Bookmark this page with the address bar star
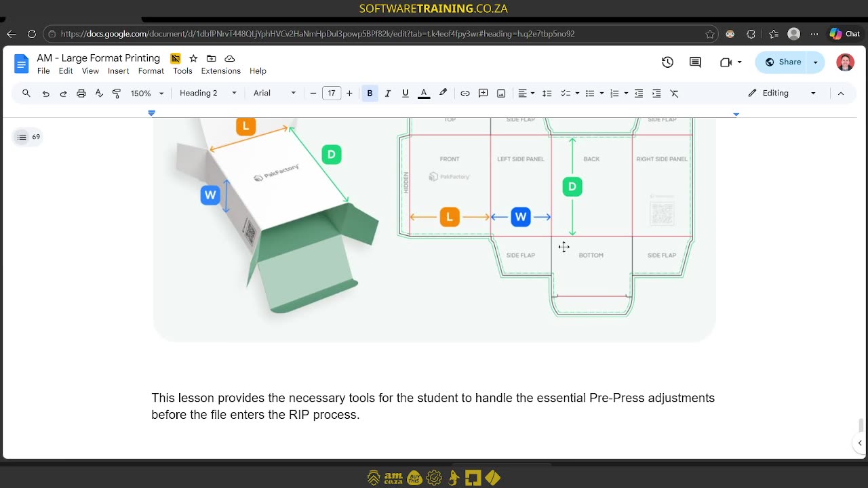Viewport: 868px width, 488px height. click(x=710, y=34)
